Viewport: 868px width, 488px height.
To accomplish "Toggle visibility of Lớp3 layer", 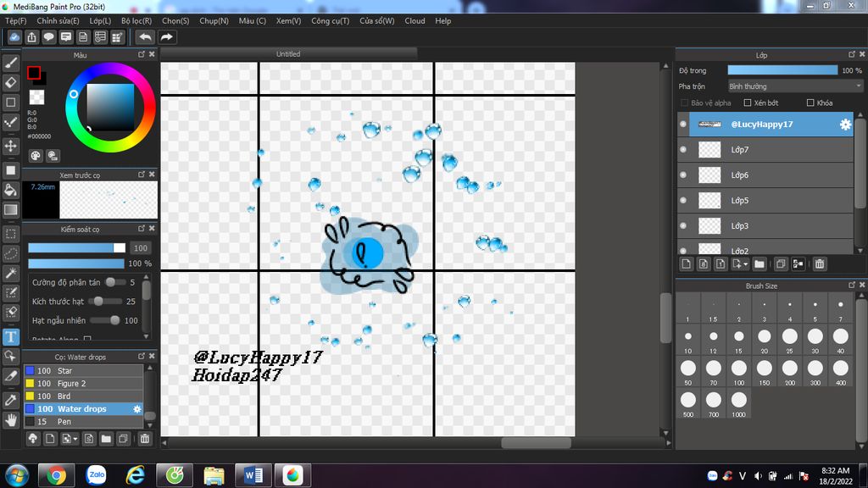I will tap(683, 225).
